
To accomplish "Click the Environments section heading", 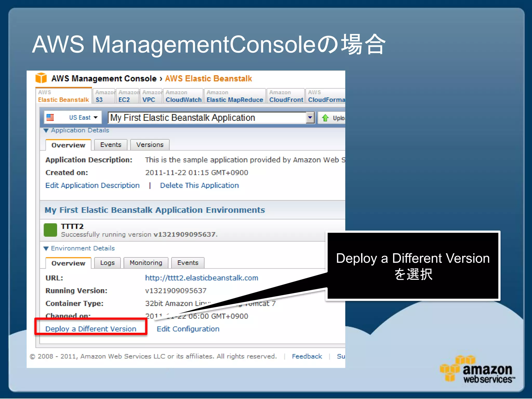I will [155, 210].
